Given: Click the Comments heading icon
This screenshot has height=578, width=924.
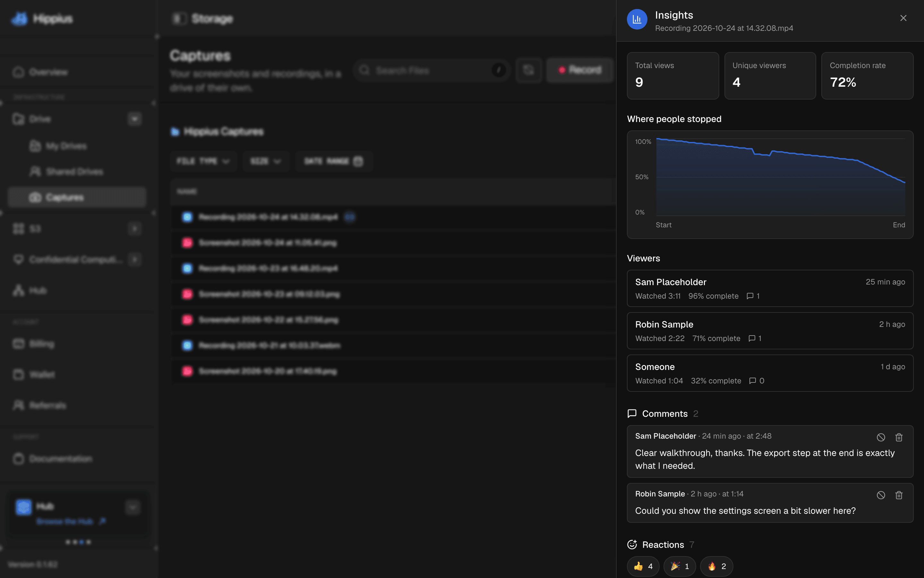Looking at the screenshot, I should pyautogui.click(x=632, y=414).
